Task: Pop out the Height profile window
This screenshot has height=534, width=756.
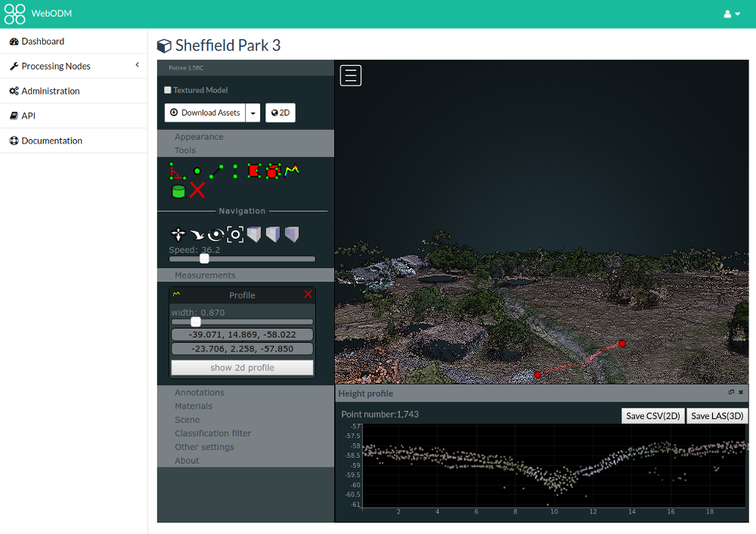Action: [x=731, y=393]
